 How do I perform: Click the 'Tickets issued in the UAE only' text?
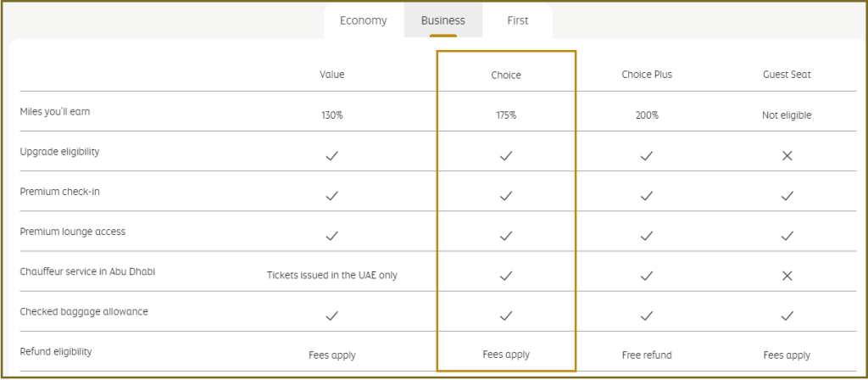tap(332, 276)
